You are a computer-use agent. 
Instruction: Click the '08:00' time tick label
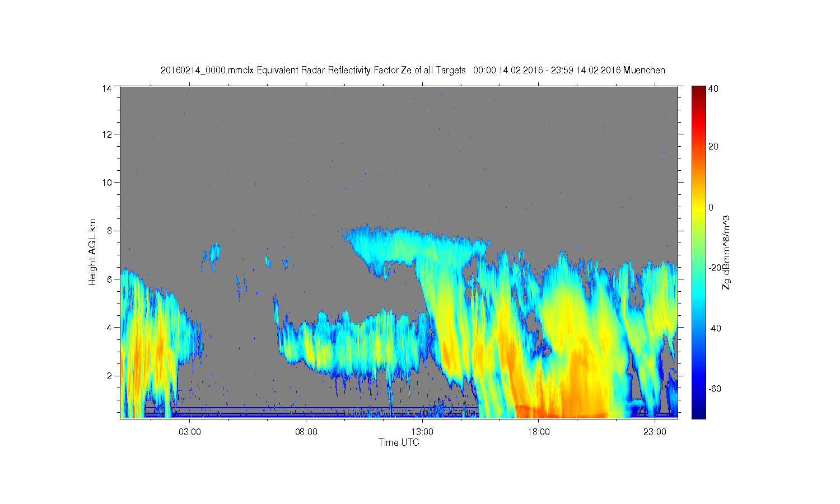point(306,432)
